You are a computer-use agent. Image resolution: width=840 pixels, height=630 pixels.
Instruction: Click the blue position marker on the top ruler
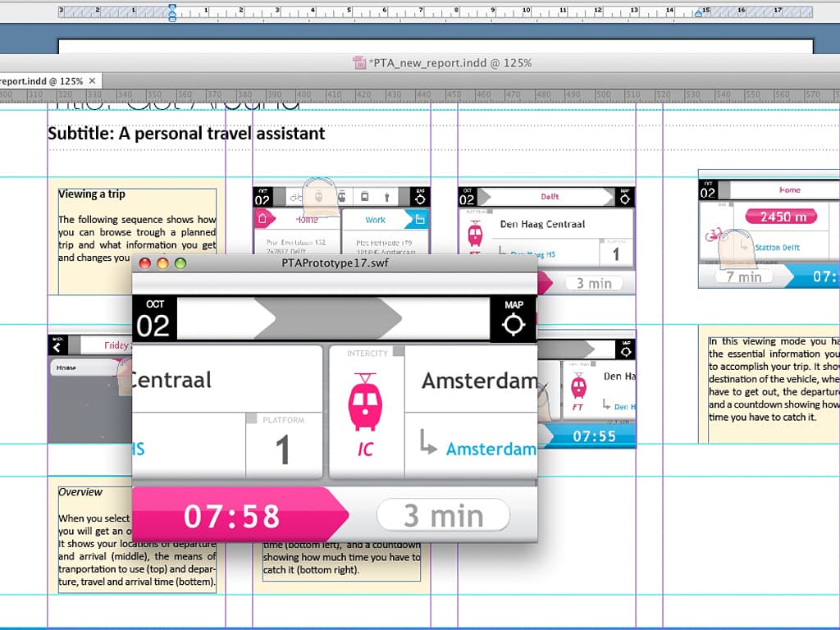coord(171,11)
